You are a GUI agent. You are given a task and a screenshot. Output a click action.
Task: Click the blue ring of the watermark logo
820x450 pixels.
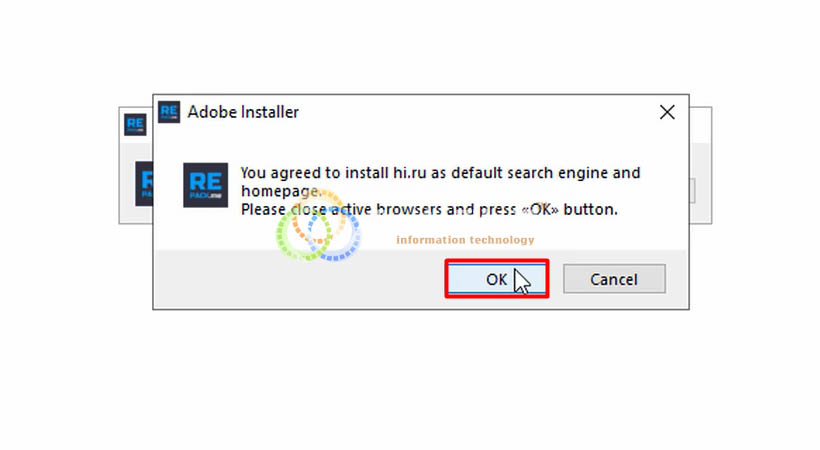(x=335, y=234)
